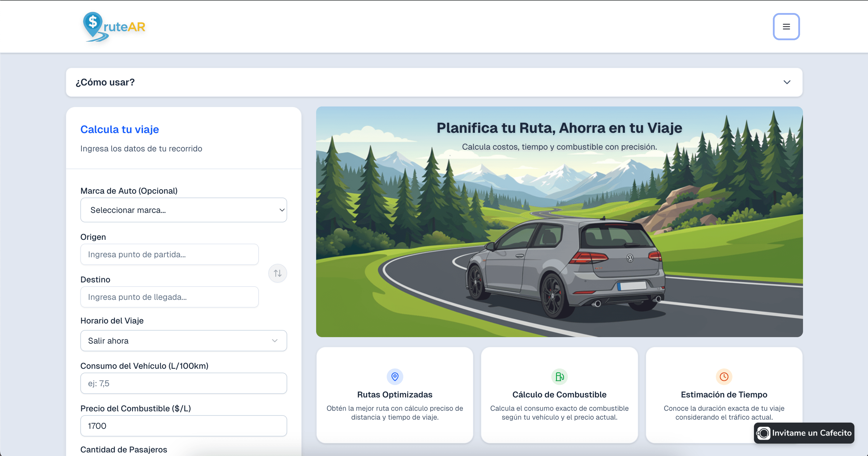Screen dimensions: 868x456
Task: Open the Seleccionar marca dropdown
Action: (x=184, y=210)
